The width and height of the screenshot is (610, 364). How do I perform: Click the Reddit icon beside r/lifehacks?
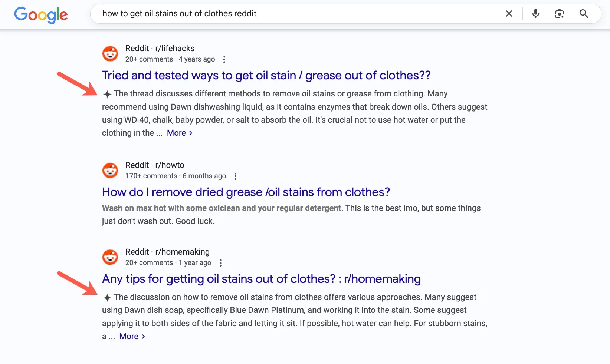click(x=110, y=54)
